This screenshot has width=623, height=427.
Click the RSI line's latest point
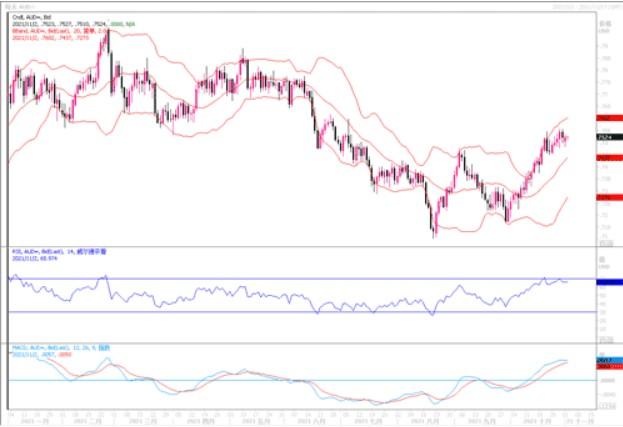point(568,281)
